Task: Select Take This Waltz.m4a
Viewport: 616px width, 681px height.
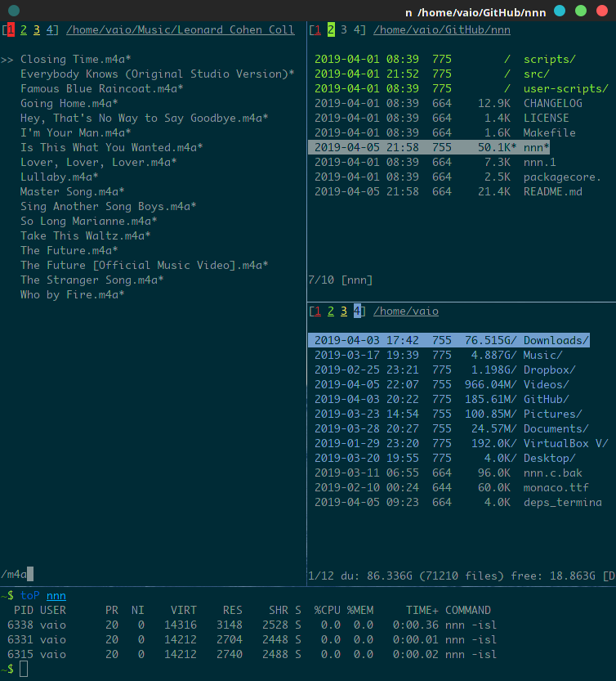Action: [x=85, y=235]
